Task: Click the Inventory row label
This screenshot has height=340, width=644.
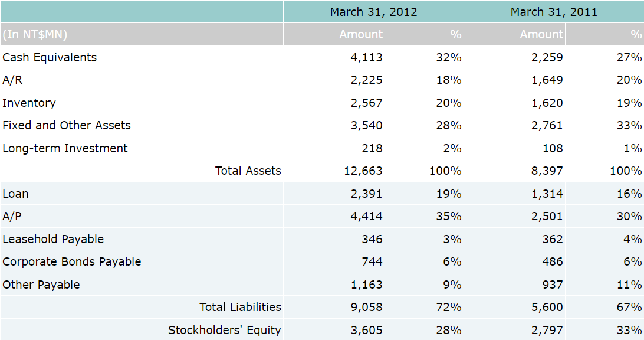Action: pos(29,103)
